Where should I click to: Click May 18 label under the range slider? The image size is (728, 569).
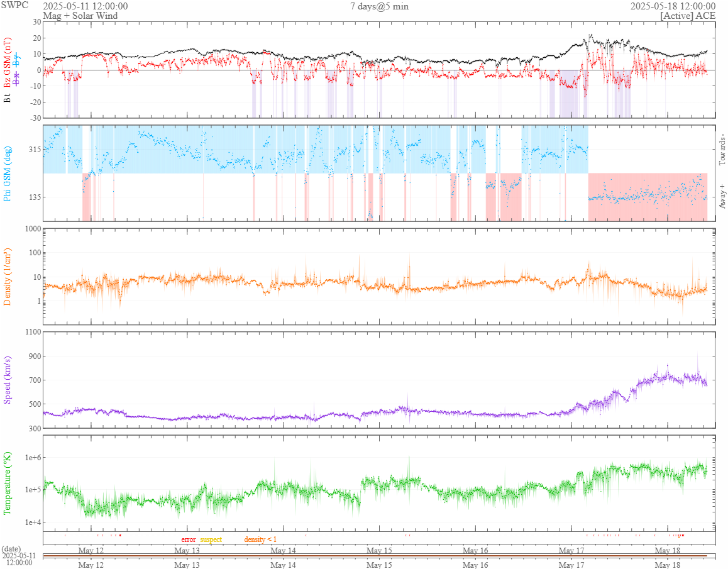(668, 565)
